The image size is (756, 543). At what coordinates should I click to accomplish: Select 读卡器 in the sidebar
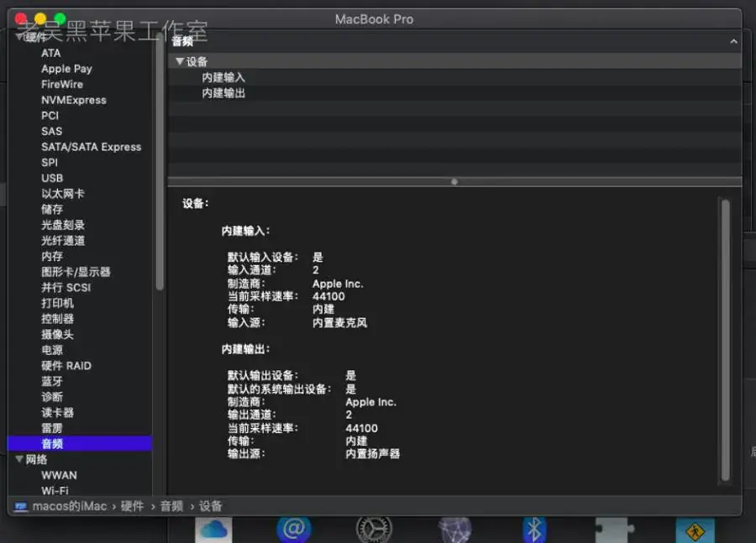coord(57,412)
